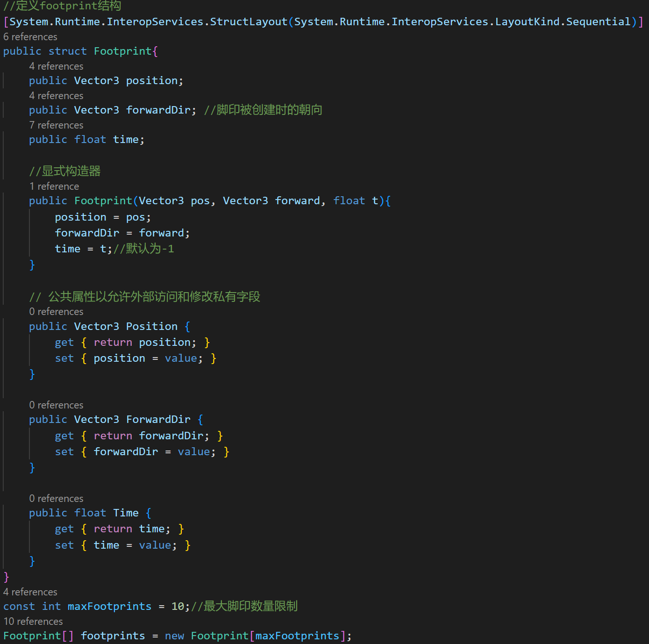
Task: Click "LayoutKind" in the attribute line
Action: coord(527,21)
